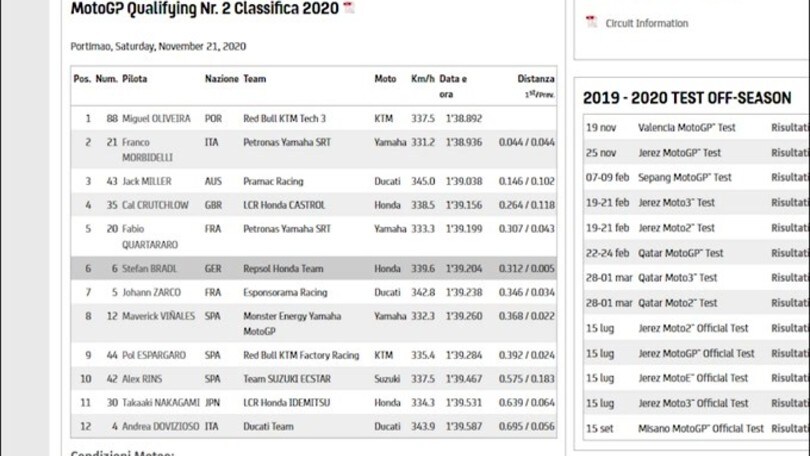
Task: Click team Monster Energy Yamaha MotoGP
Action: coord(292,324)
